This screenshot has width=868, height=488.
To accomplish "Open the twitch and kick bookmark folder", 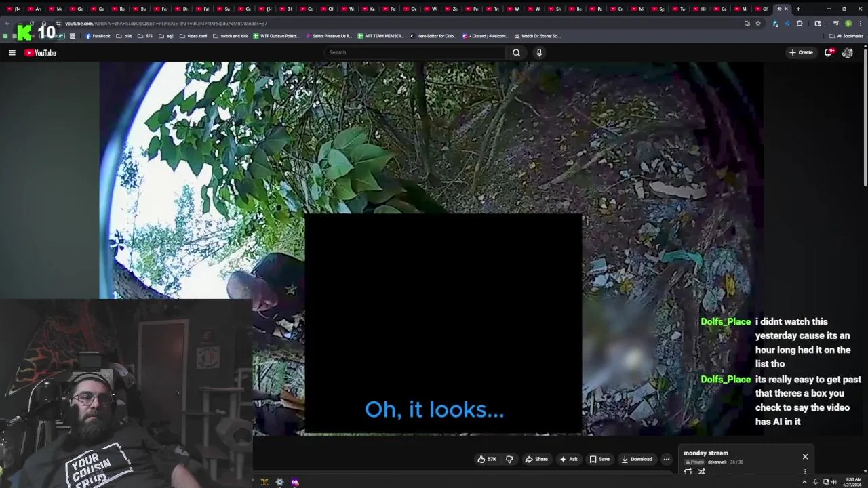I will pyautogui.click(x=230, y=36).
